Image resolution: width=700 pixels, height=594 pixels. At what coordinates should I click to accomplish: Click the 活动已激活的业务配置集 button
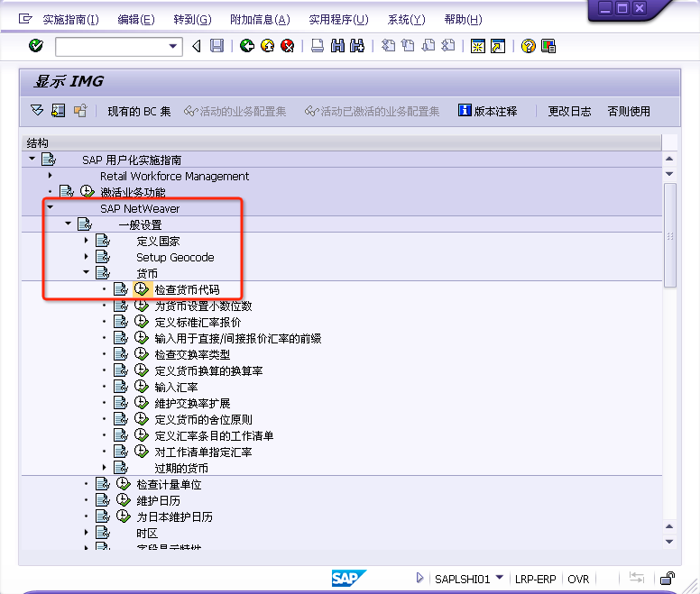(373, 111)
